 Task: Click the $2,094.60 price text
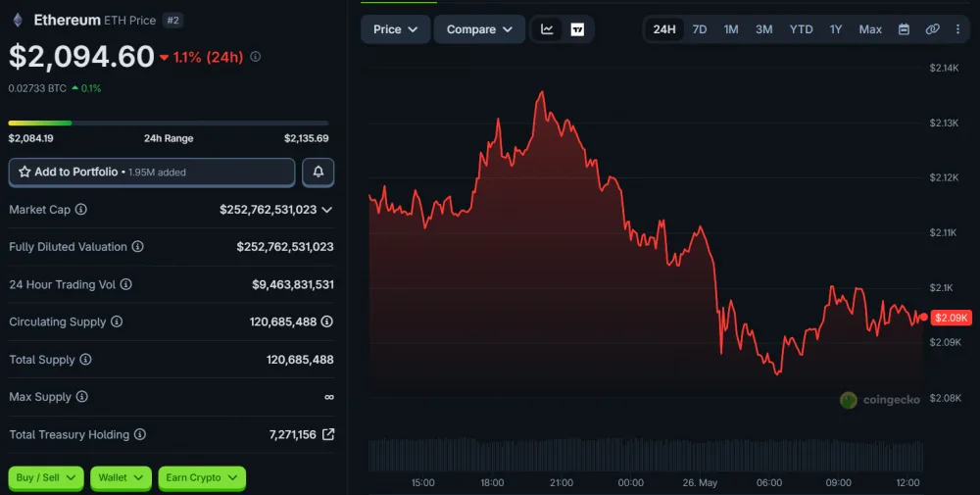click(81, 57)
